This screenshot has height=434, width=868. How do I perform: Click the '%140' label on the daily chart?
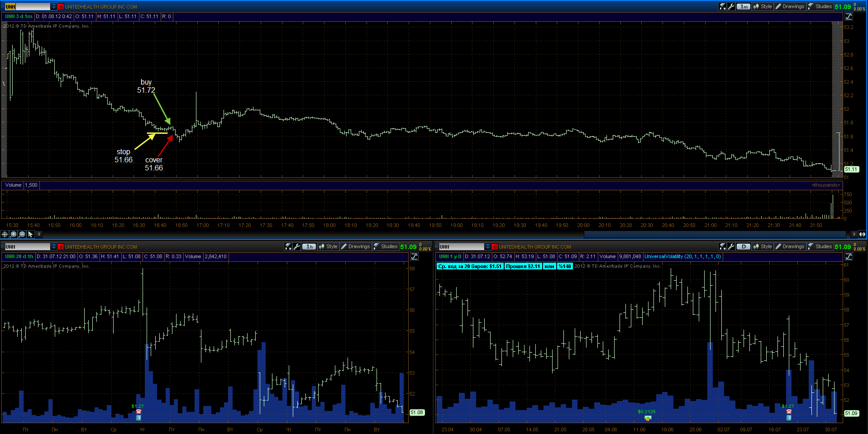(564, 266)
